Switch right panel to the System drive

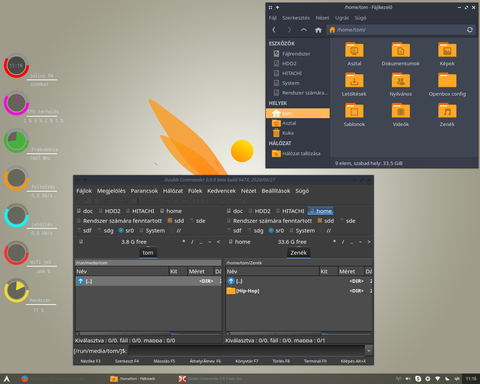[x=302, y=231]
